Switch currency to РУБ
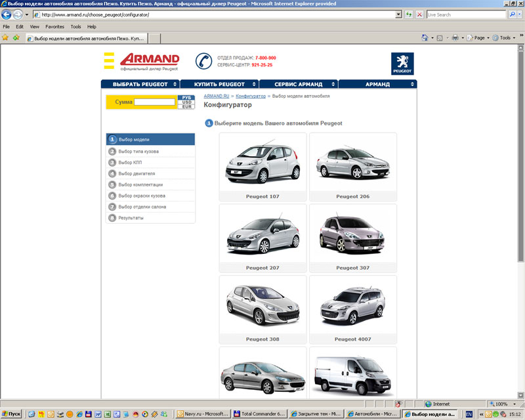Screen dimensions: 525x420 point(186,98)
